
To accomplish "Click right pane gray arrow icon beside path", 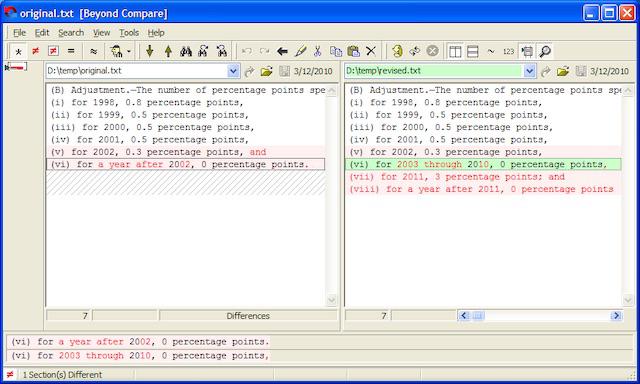I will (x=545, y=71).
